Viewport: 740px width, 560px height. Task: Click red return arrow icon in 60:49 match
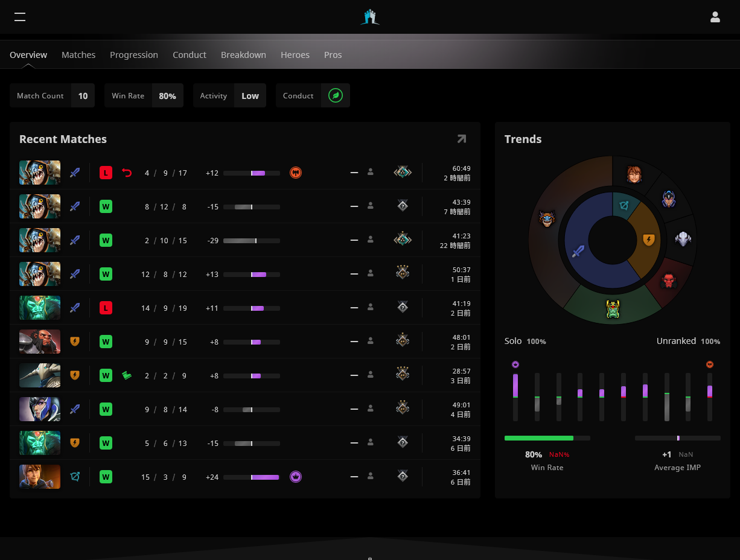(x=127, y=173)
